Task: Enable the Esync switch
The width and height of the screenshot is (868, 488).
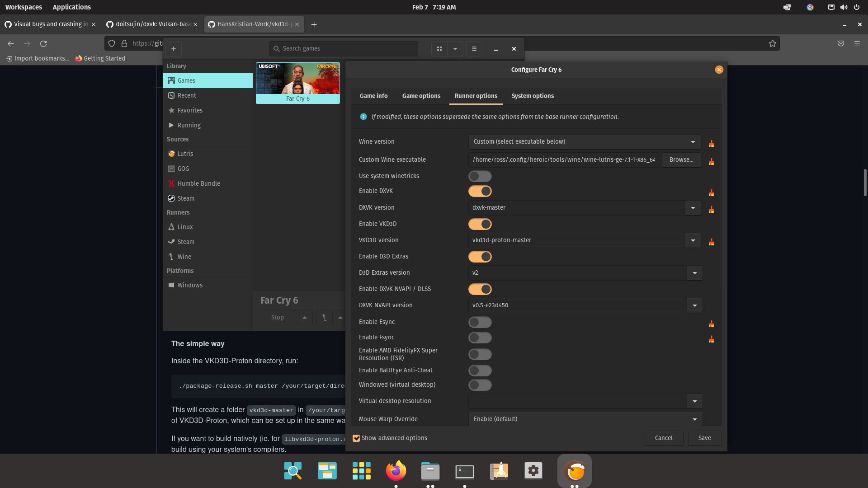Action: (x=480, y=322)
